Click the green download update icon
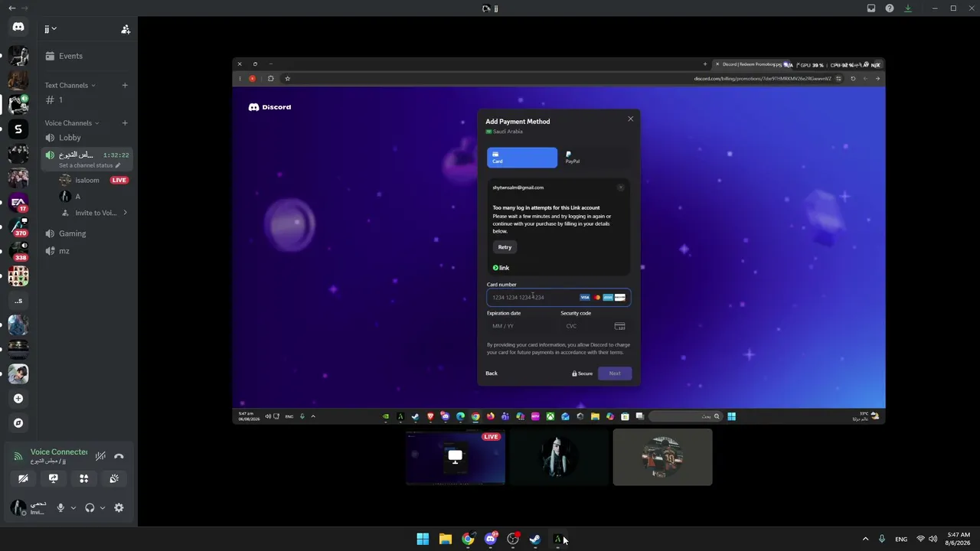The height and width of the screenshot is (551, 980). (908, 8)
